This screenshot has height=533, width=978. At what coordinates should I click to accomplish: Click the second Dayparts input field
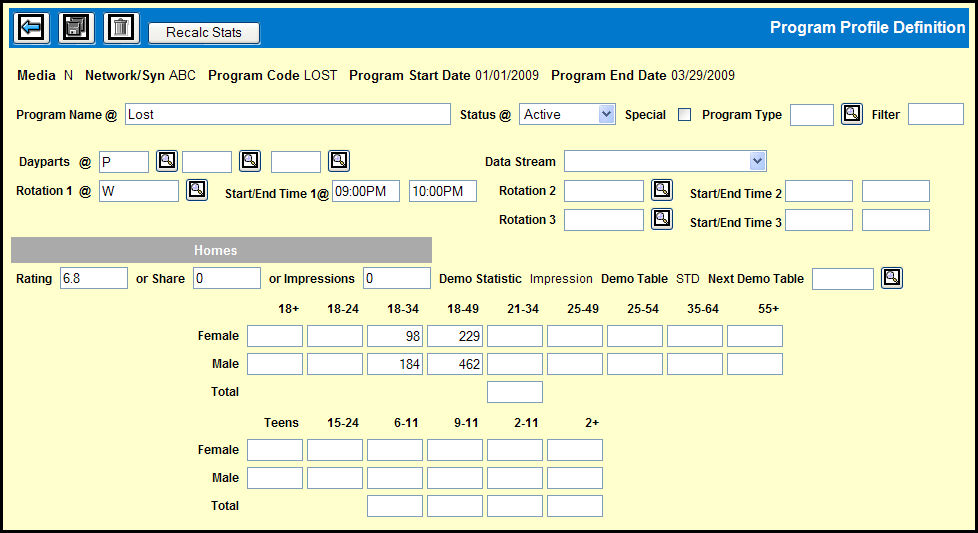(x=206, y=162)
